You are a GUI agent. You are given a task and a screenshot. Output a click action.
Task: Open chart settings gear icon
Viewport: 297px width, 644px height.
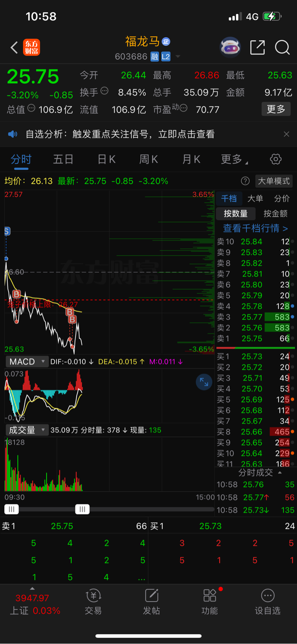pos(276,159)
